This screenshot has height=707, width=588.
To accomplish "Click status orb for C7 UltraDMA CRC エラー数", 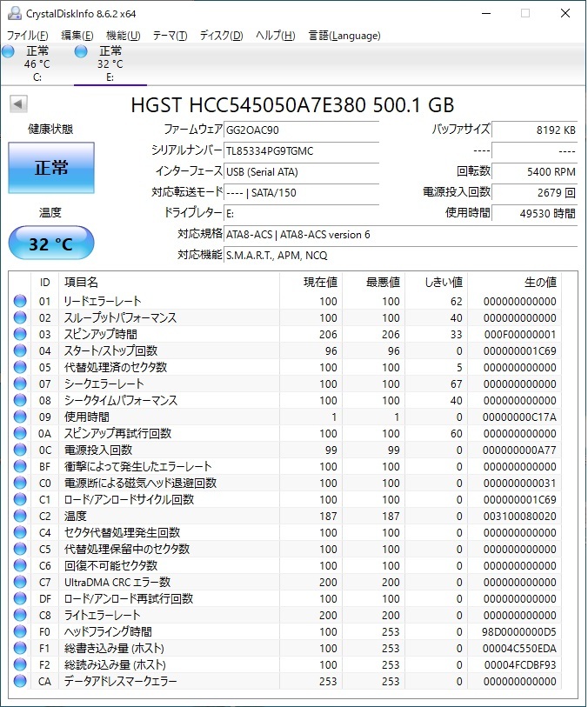I will [x=20, y=582].
